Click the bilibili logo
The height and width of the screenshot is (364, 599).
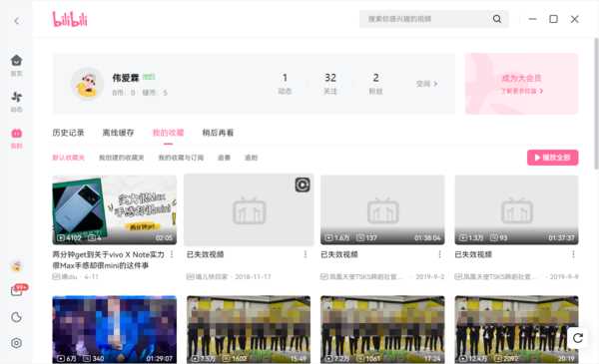tap(70, 19)
